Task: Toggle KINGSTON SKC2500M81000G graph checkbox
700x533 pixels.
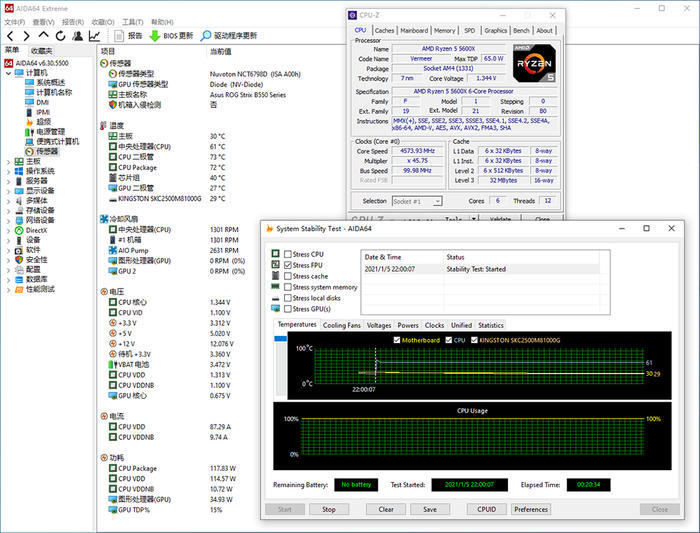Action: coord(475,340)
